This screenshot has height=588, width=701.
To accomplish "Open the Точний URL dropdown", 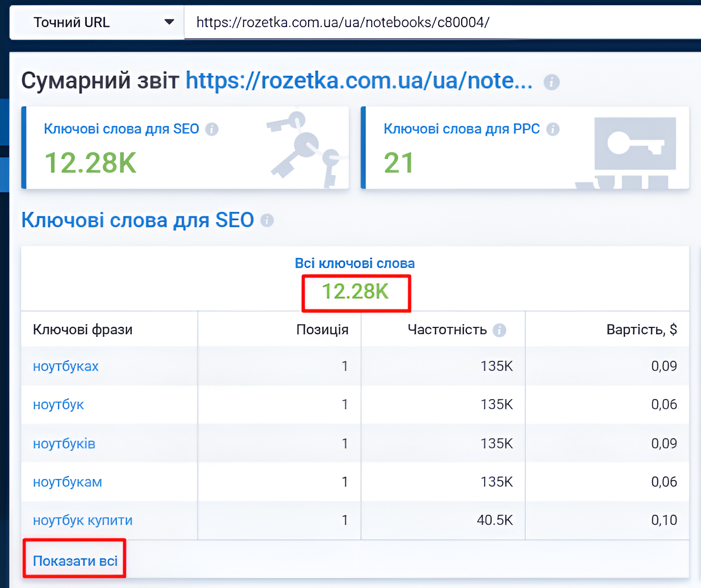I will pos(97,23).
